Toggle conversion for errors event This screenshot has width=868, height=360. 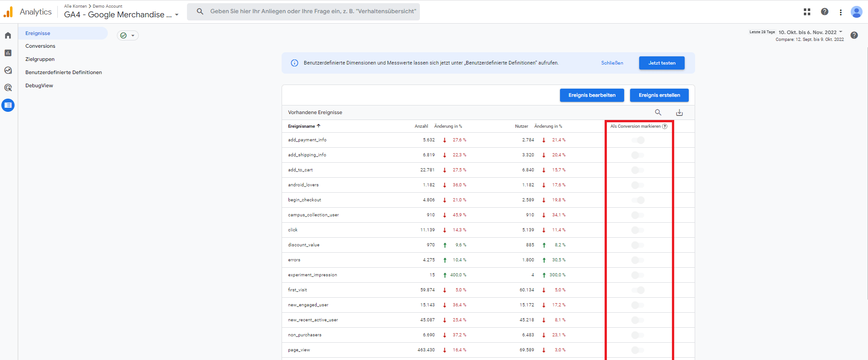(x=638, y=260)
